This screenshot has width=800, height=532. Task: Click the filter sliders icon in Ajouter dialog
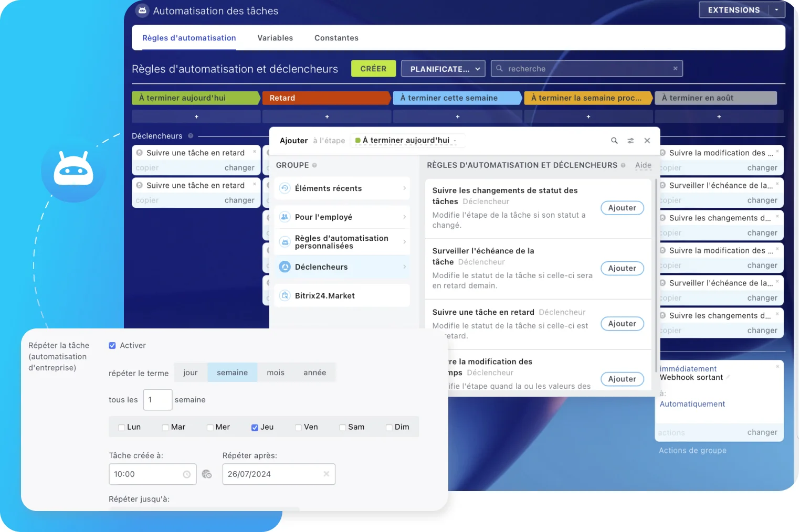click(630, 141)
